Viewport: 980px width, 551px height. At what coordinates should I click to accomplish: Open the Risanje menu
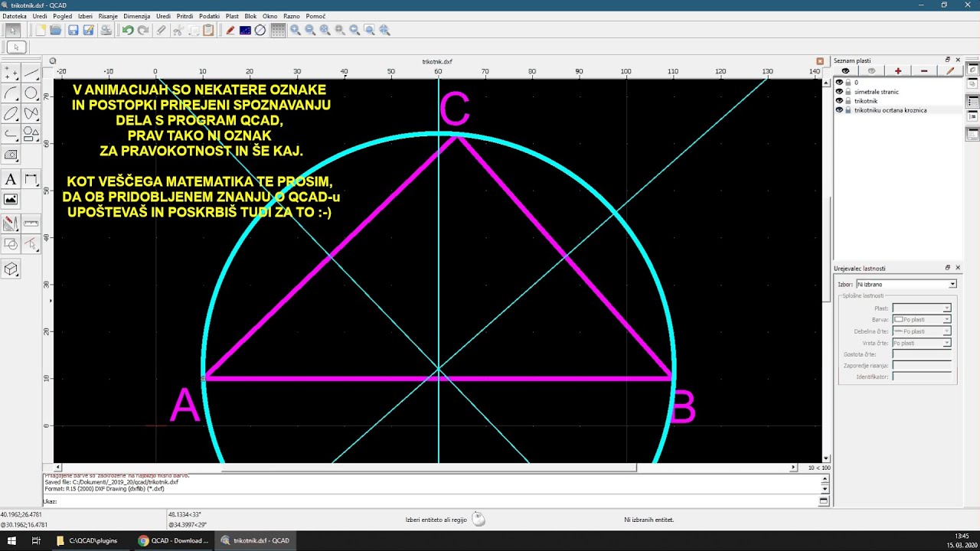click(108, 16)
